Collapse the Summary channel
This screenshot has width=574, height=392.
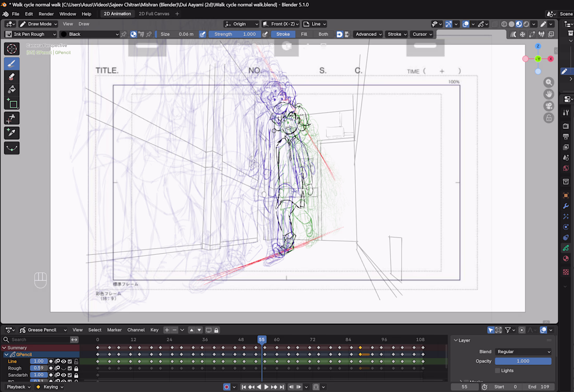pos(4,348)
